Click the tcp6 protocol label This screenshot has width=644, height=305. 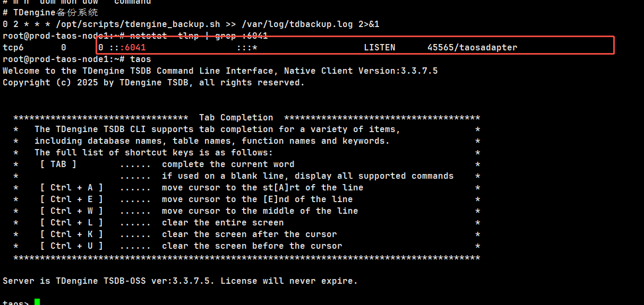point(13,48)
